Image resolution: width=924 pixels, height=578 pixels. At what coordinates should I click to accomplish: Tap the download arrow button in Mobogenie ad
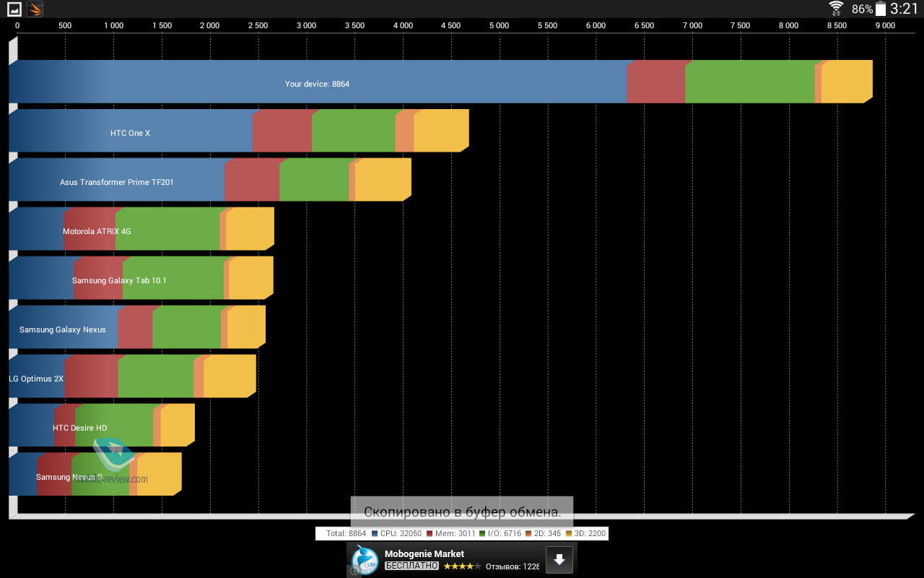click(x=559, y=559)
